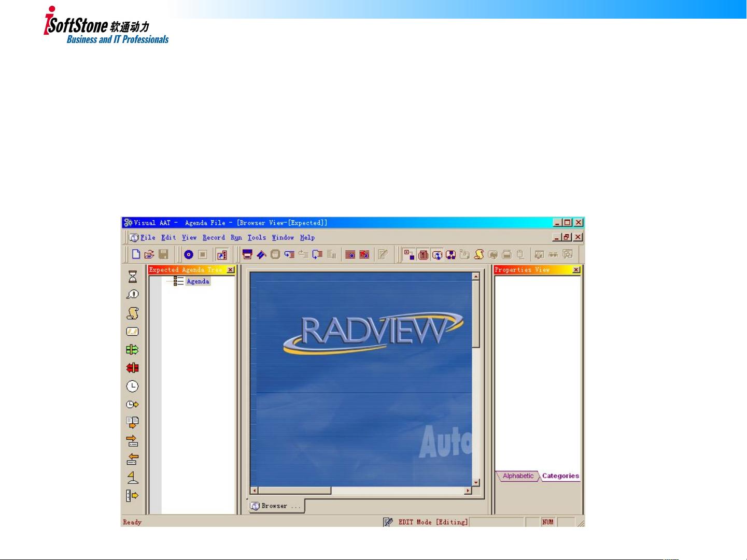Open the Tools menu
Viewport: 747px width, 560px height.
(x=257, y=237)
